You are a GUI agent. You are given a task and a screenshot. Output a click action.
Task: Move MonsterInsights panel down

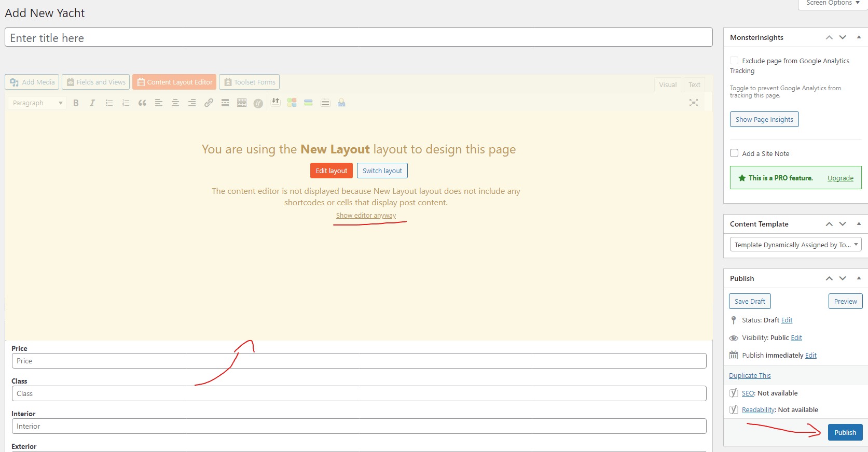point(843,37)
